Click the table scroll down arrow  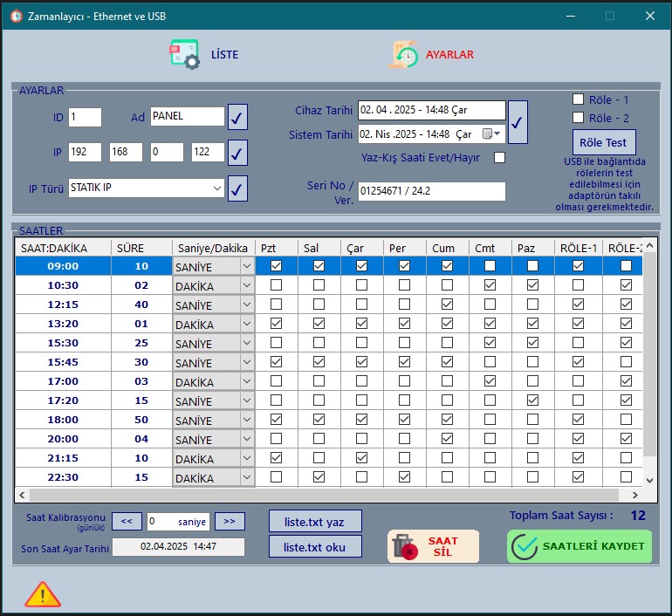coord(649,480)
